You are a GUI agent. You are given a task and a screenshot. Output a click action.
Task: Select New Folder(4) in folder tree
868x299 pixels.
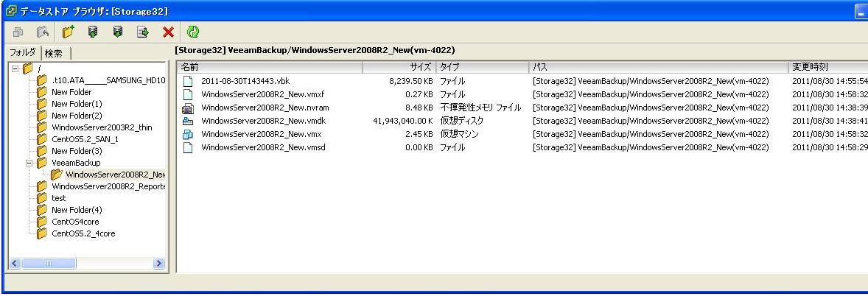77,210
